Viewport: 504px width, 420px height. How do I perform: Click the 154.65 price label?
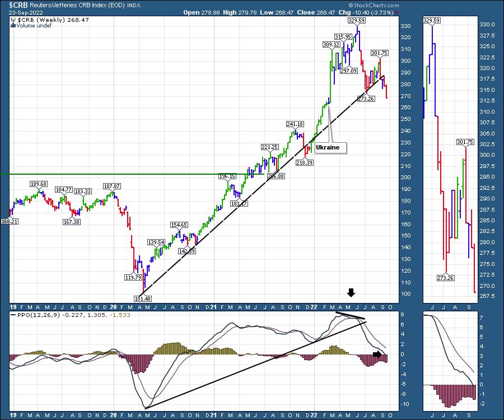click(x=180, y=225)
